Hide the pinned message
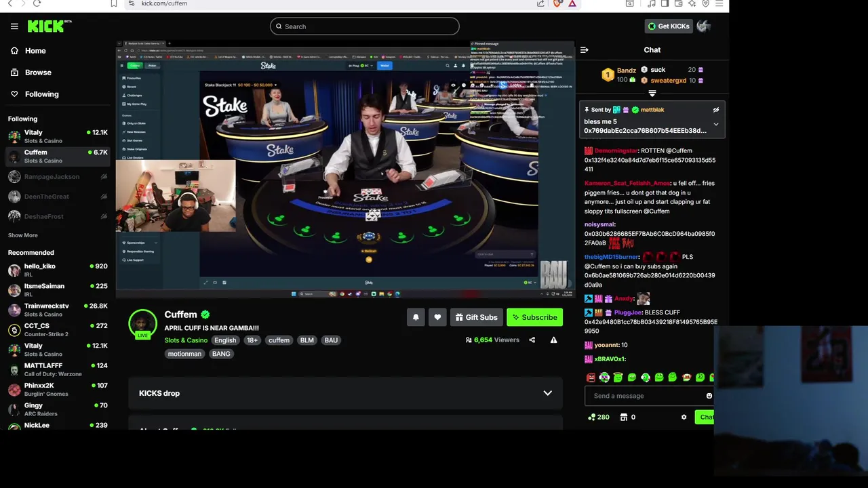The height and width of the screenshot is (488, 868). coord(716,110)
